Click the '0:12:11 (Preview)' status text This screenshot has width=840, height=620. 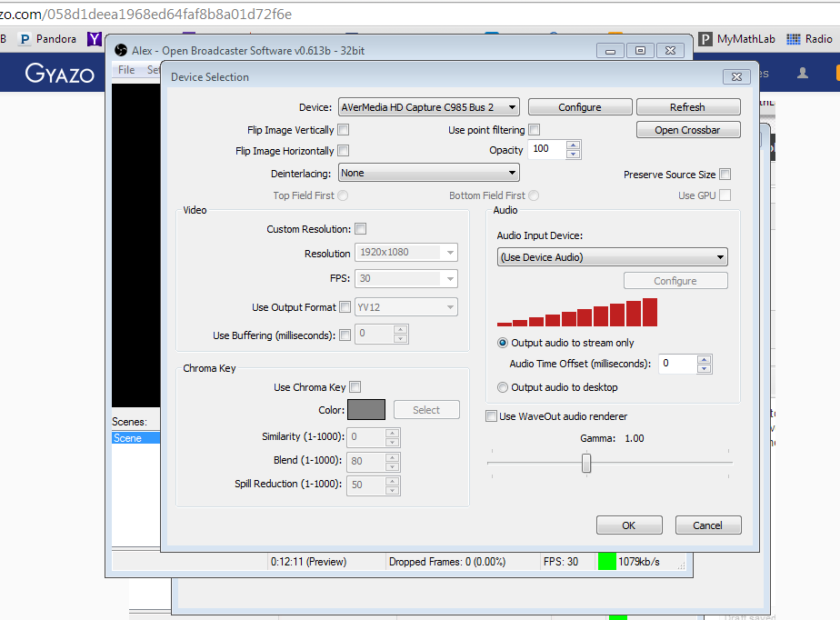pyautogui.click(x=308, y=562)
